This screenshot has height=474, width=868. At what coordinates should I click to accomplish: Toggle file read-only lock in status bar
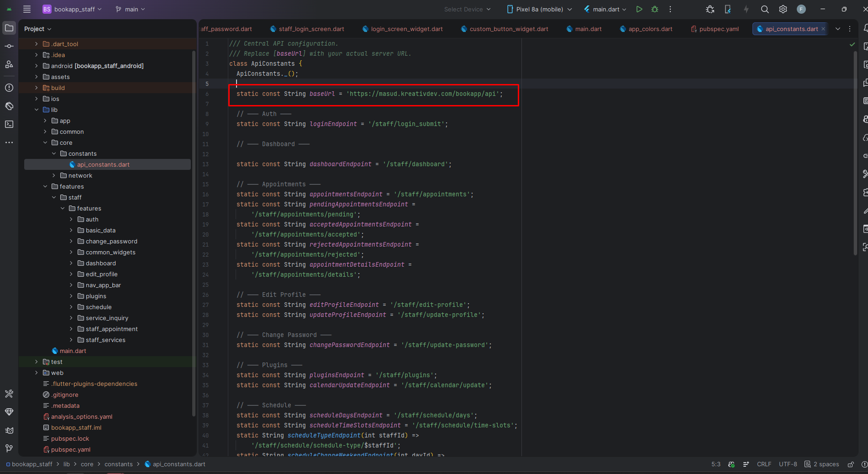[x=851, y=464]
